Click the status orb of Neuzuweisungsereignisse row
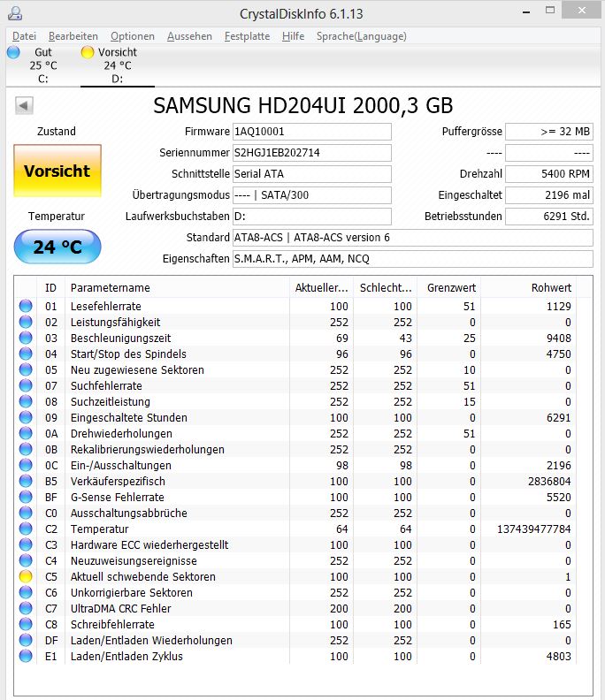 [26, 560]
